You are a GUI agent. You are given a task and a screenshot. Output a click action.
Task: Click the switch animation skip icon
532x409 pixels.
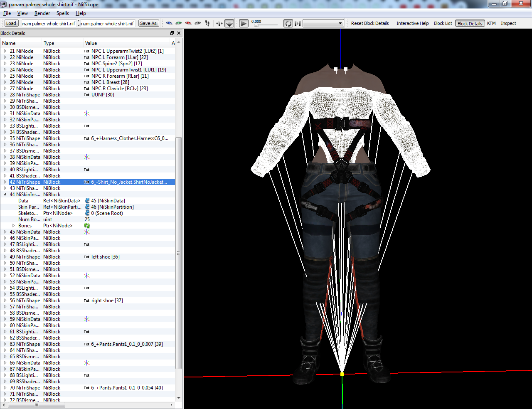(x=298, y=23)
